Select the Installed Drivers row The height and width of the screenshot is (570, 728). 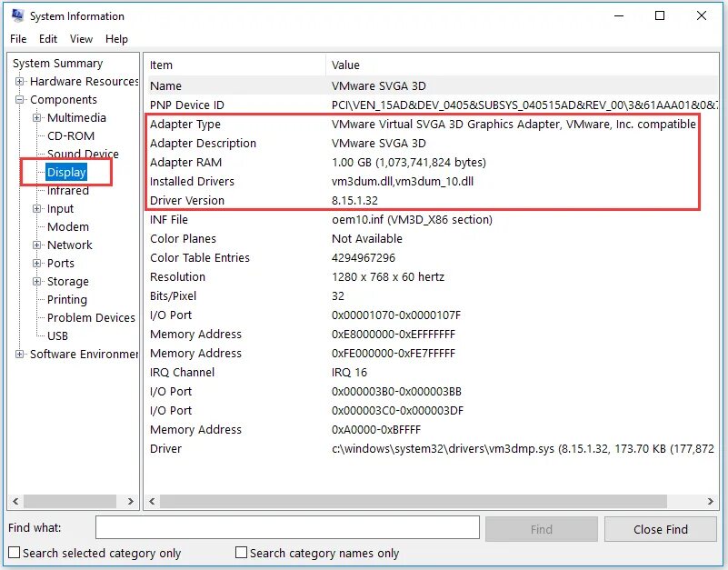[432, 181]
